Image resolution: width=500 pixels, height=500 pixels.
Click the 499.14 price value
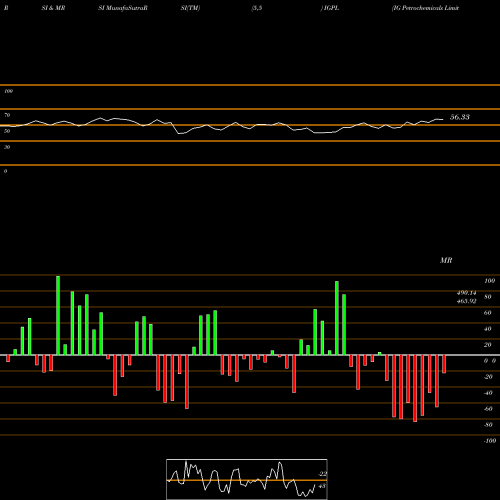pos(467,293)
